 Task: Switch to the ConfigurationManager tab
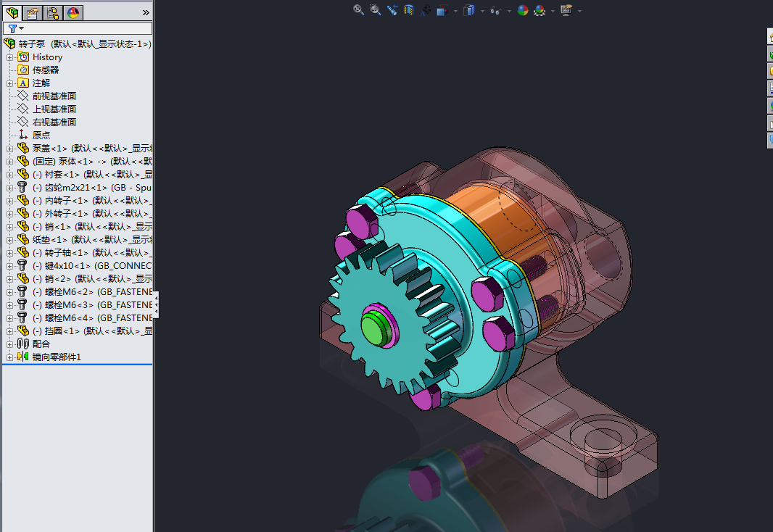pos(53,13)
